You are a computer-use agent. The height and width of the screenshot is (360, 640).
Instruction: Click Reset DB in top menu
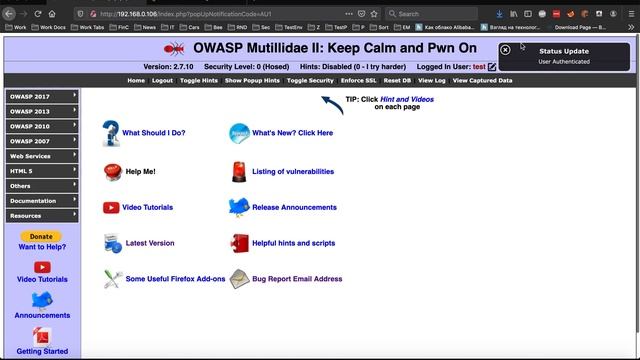pos(397,80)
